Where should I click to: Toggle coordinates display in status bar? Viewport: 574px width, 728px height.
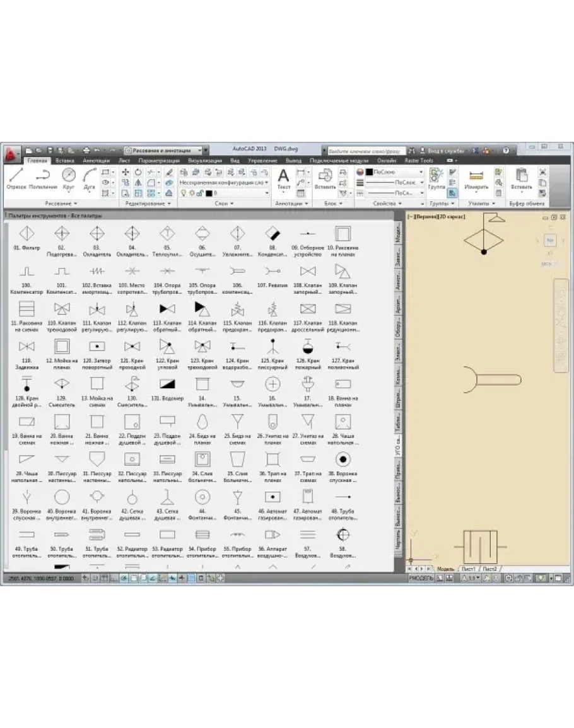[39, 578]
